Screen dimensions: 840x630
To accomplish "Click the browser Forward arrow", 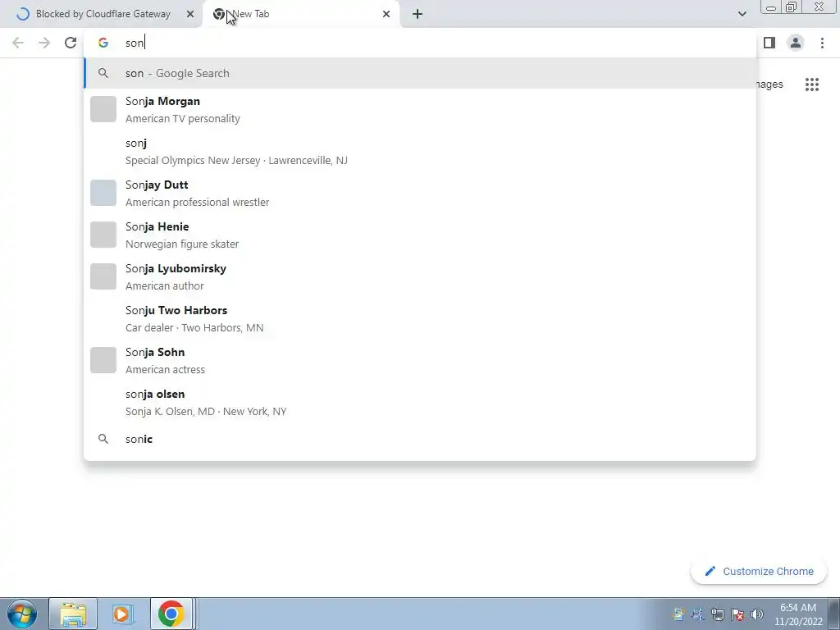I will (x=44, y=43).
